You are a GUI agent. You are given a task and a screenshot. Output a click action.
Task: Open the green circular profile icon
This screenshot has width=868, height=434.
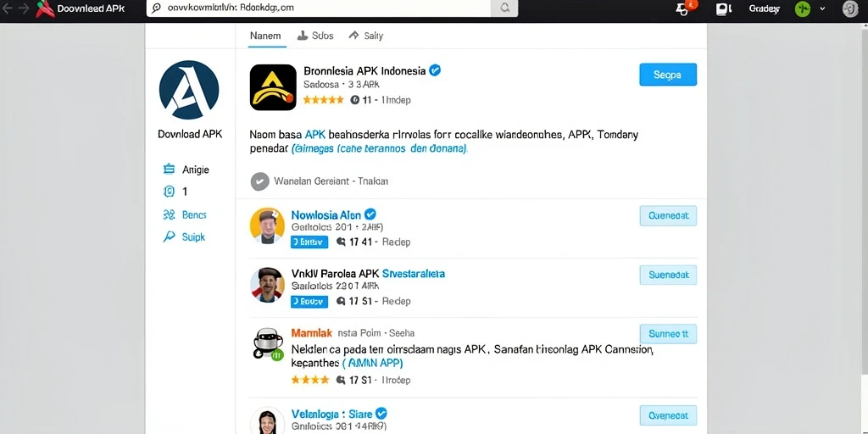803,8
